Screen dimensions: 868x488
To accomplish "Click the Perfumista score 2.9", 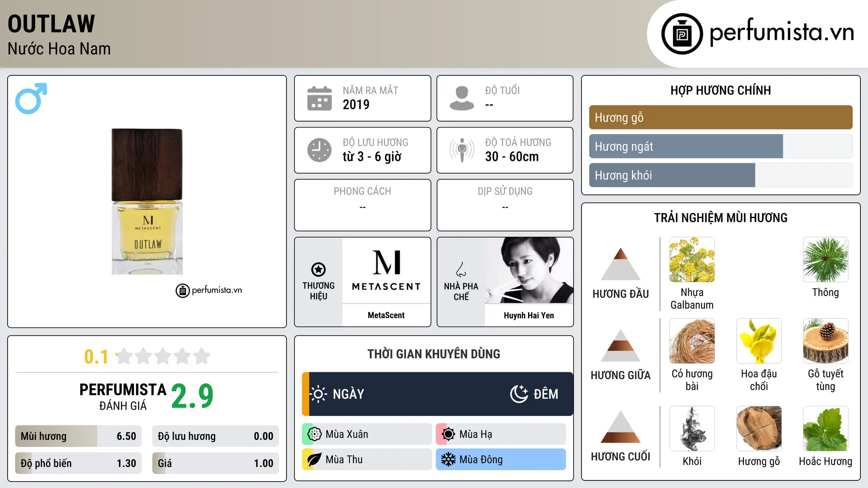I will pyautogui.click(x=192, y=396).
